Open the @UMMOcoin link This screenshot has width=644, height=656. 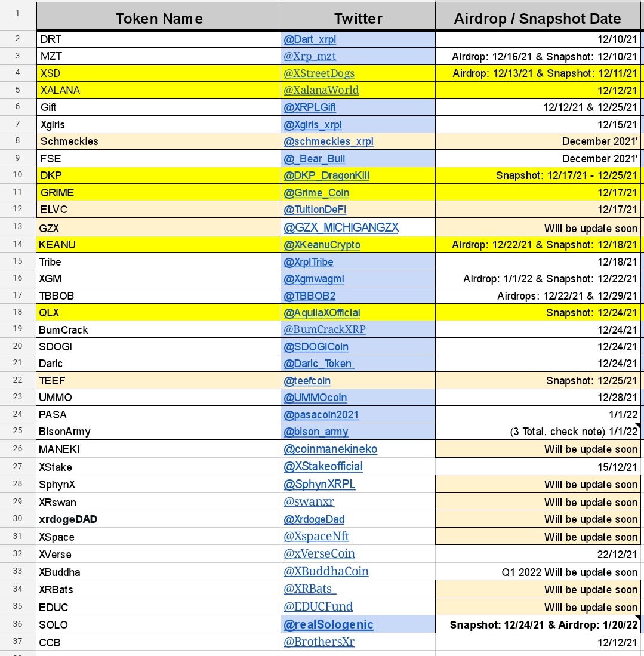[315, 398]
